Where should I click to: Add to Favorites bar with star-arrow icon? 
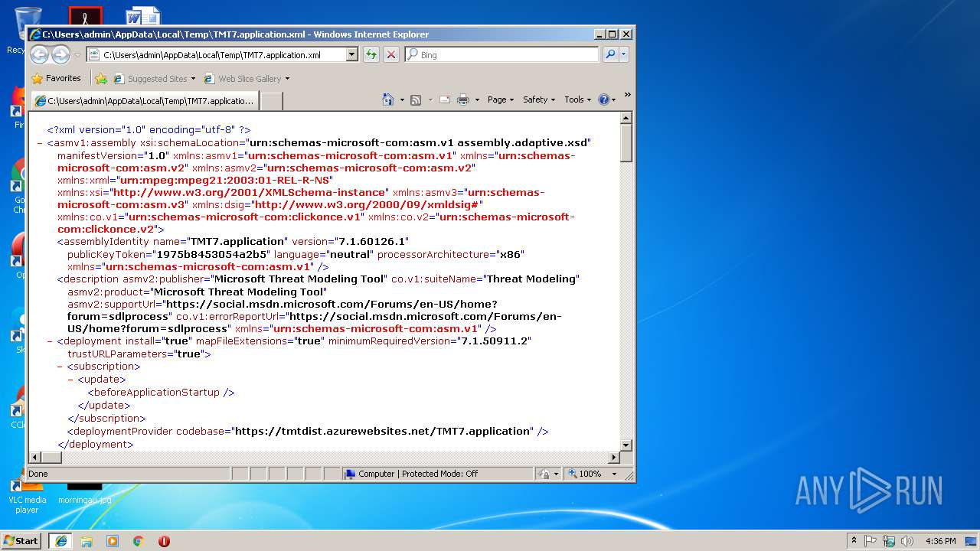point(101,78)
